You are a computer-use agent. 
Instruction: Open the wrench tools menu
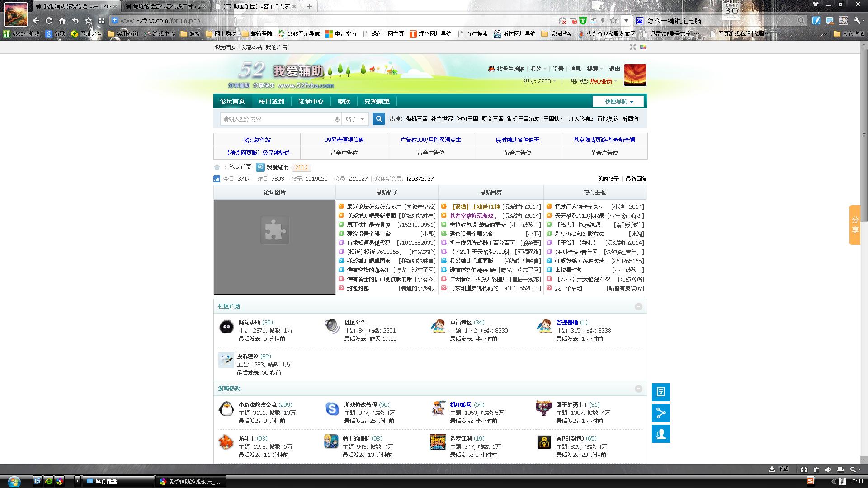point(857,21)
